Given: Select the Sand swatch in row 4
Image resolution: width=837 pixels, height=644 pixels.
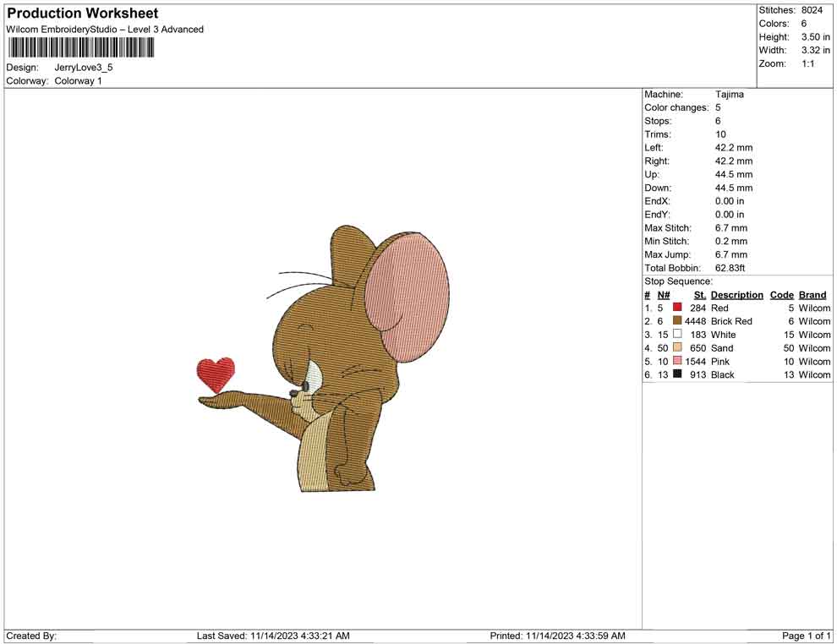Looking at the screenshot, I should pos(676,348).
